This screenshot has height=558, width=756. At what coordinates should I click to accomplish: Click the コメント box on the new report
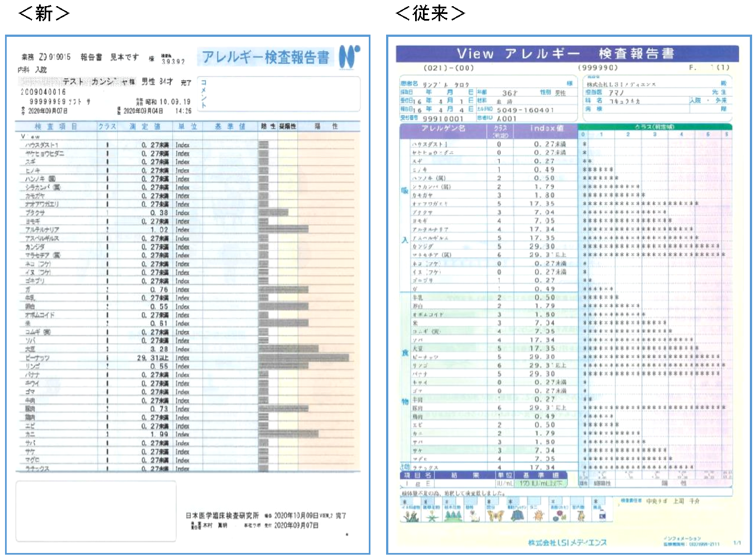[278, 94]
